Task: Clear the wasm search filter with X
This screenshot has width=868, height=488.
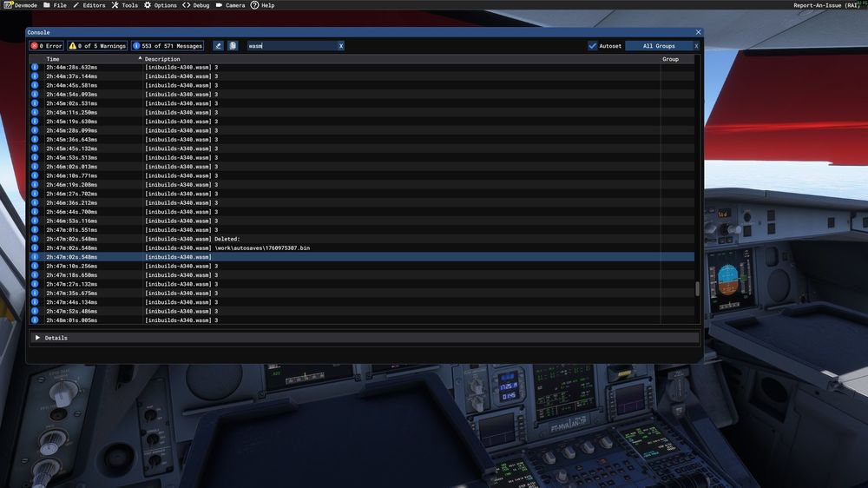Action: (340, 46)
